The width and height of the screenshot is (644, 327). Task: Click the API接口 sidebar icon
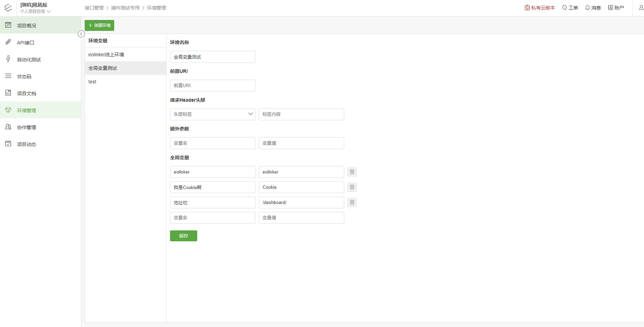tap(8, 42)
